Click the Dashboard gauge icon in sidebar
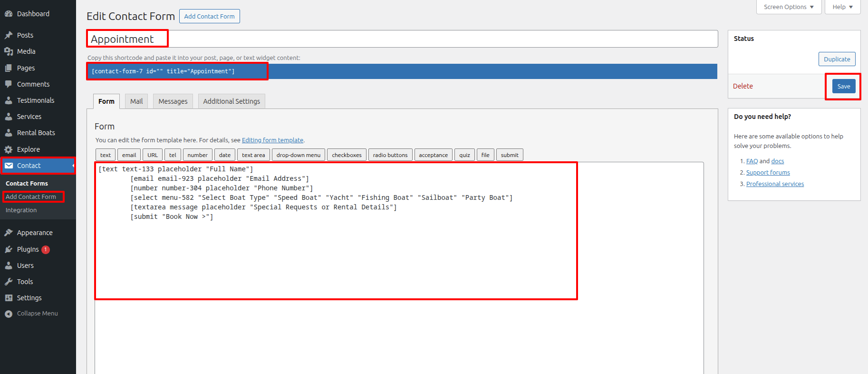Screen dimensions: 868x374 click(9, 14)
